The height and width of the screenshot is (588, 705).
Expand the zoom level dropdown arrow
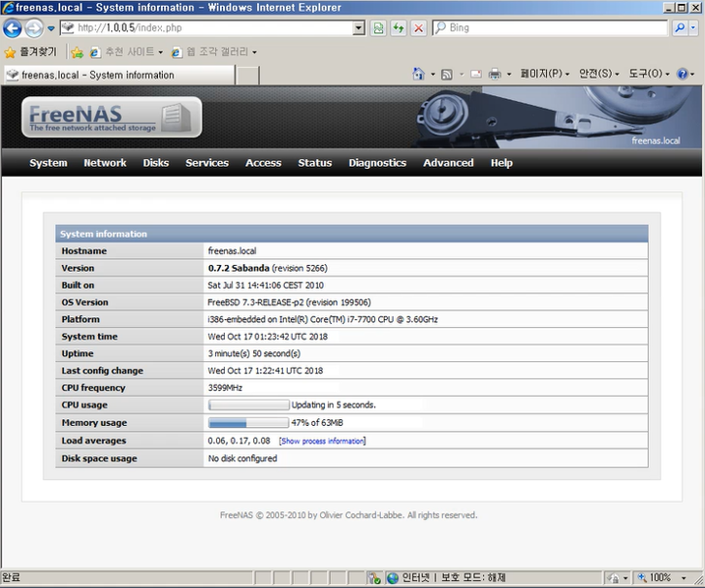click(683, 578)
